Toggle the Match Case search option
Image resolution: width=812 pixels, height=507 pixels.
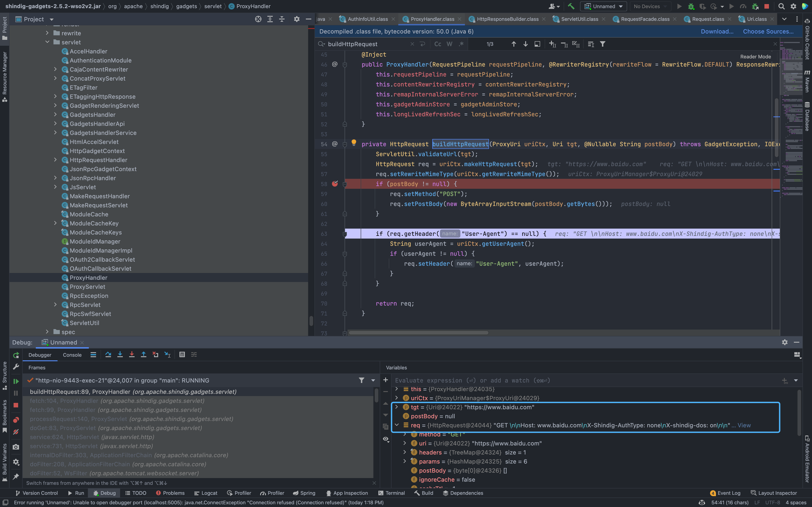coord(437,44)
